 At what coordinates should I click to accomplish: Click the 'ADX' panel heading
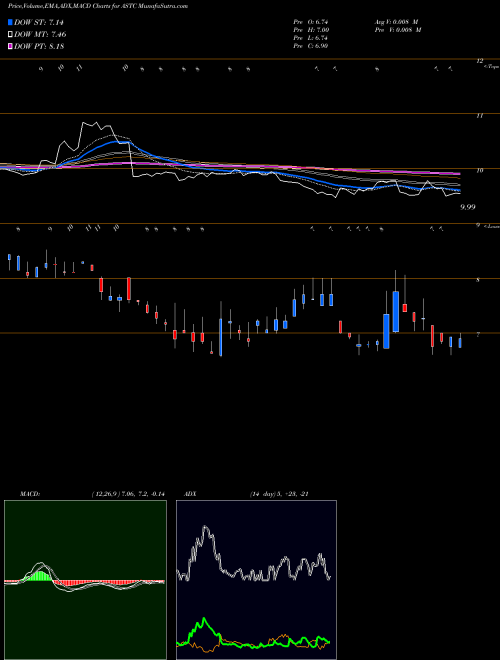(190, 494)
